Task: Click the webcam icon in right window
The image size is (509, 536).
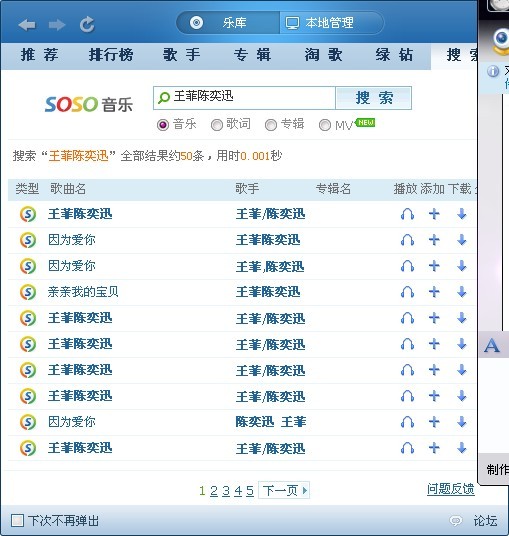Action: (500, 42)
